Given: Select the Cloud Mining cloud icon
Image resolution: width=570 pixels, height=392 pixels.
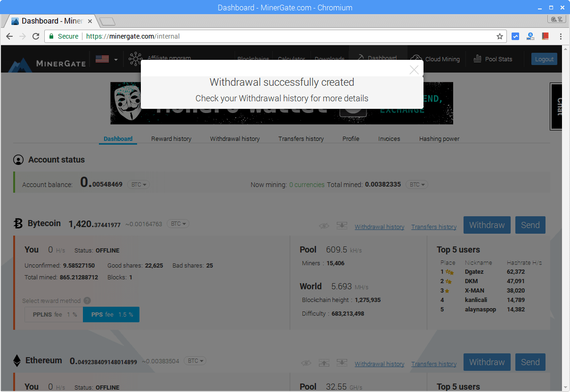Looking at the screenshot, I should (x=415, y=58).
